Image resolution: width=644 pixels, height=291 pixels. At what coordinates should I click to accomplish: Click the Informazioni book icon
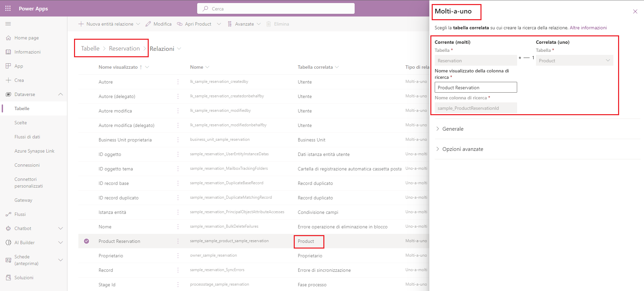coord(8,52)
